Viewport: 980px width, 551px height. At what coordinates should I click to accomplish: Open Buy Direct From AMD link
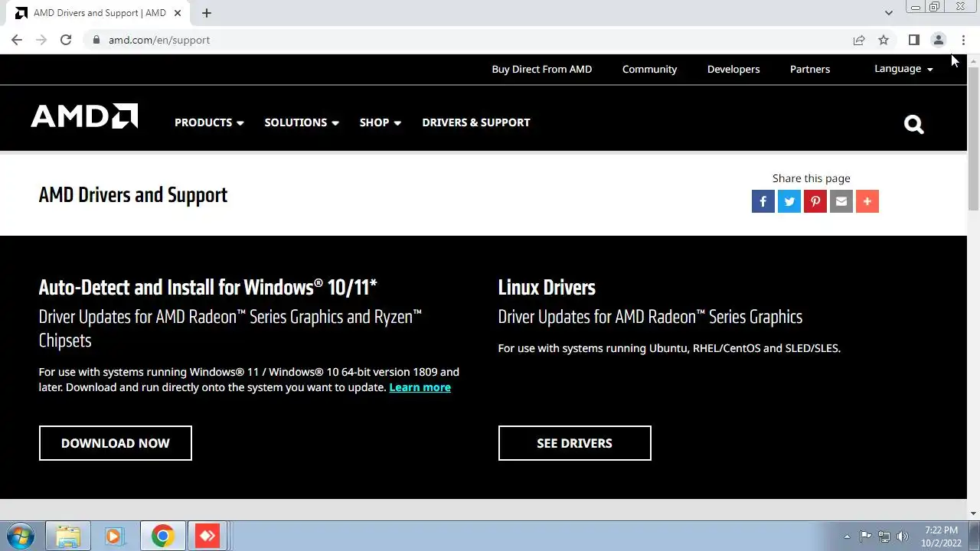click(x=542, y=69)
